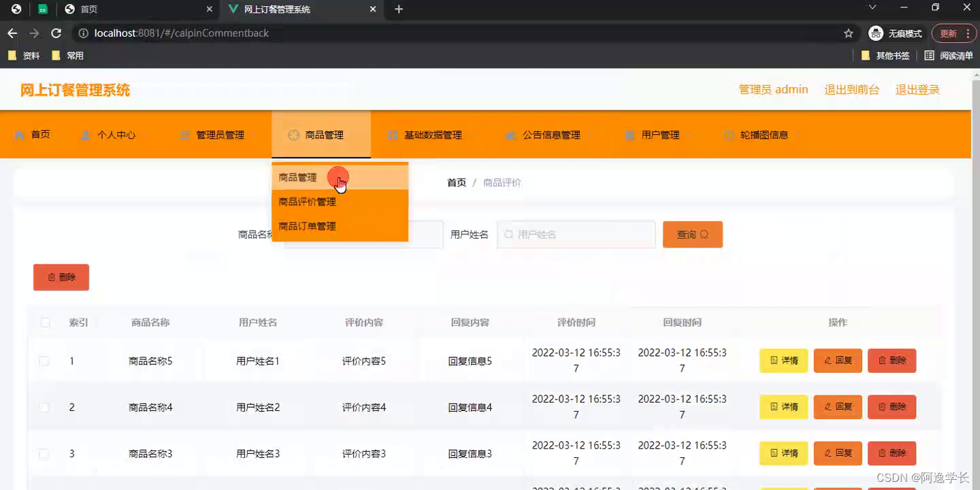Screen dimensions: 980x490
Task: Reload the page with refresh icon
Action: click(x=56, y=33)
